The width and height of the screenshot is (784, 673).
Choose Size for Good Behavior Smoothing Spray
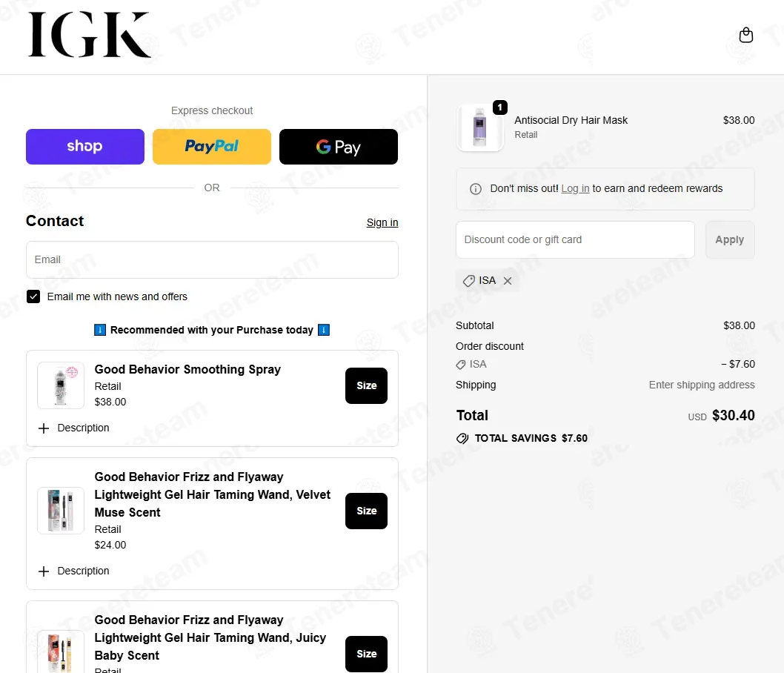click(367, 385)
